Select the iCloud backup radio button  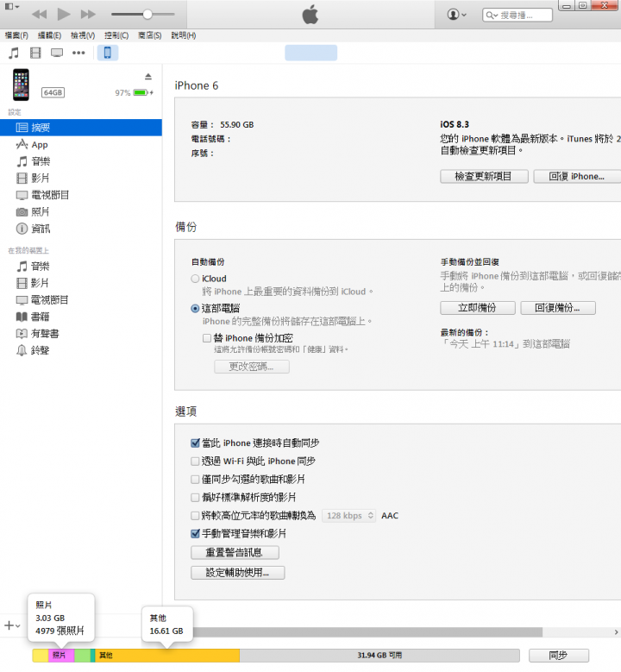point(195,279)
